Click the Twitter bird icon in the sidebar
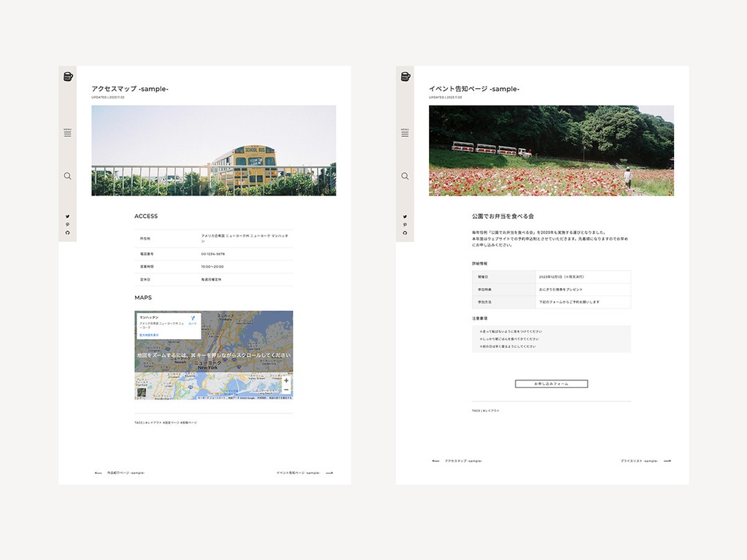 click(x=68, y=216)
